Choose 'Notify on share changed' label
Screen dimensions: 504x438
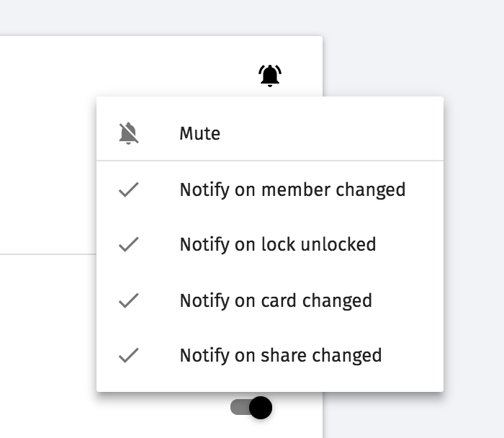click(x=281, y=355)
